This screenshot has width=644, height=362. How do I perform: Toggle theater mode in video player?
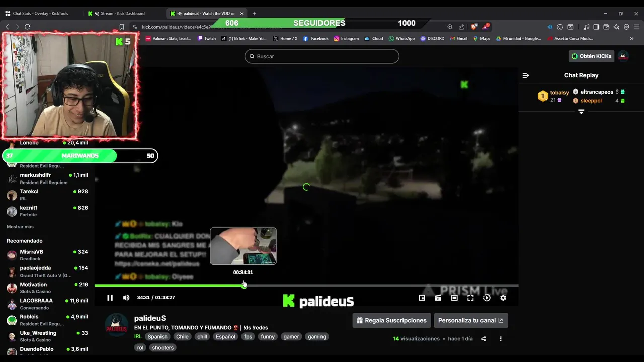tap(454, 298)
